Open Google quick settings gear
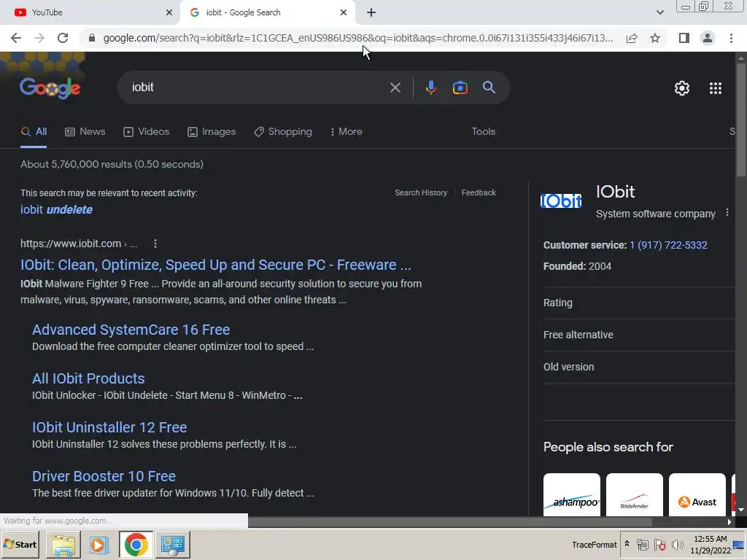Screen dimensions: 747x560 tap(682, 88)
